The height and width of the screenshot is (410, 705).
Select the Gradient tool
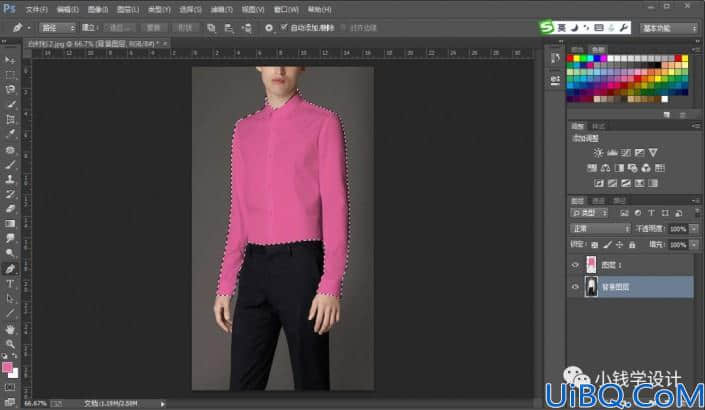coord(10,223)
